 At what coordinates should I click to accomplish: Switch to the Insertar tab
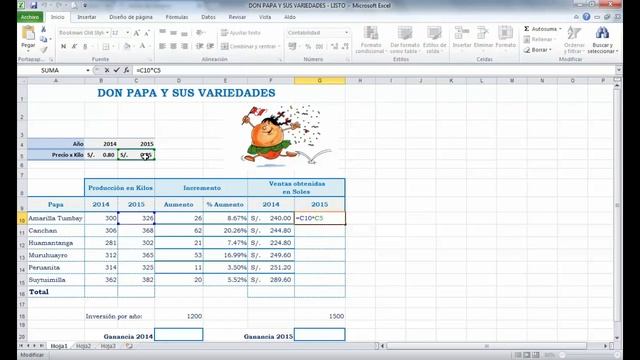click(x=87, y=17)
